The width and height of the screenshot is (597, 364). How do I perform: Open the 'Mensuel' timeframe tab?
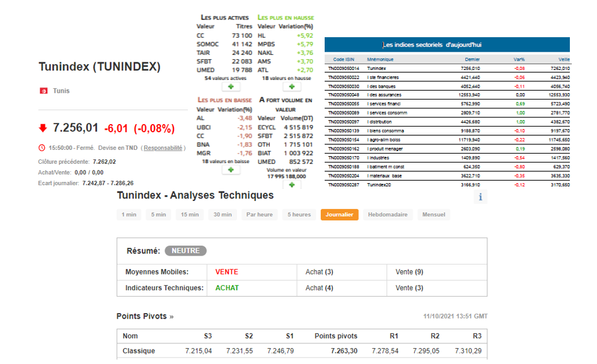click(433, 215)
